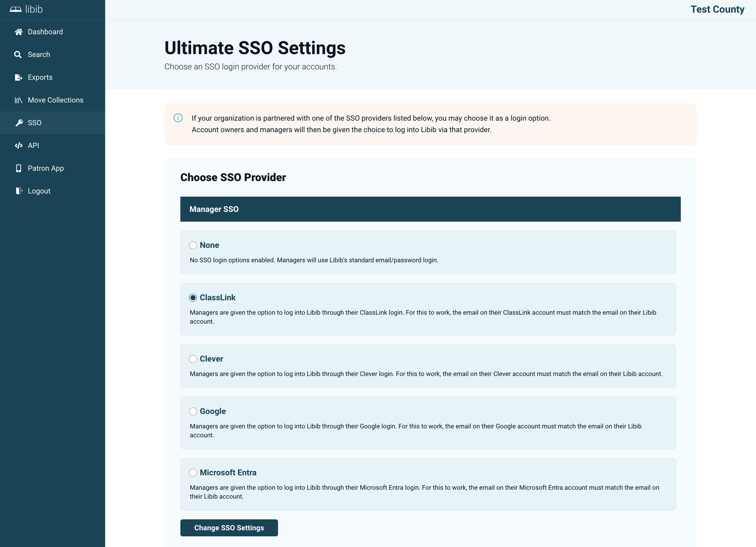Click the libib brand name link
The height and width of the screenshot is (547, 756).
[x=34, y=9]
